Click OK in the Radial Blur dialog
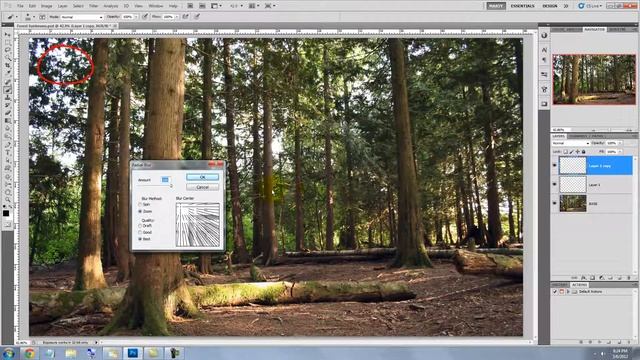Image resolution: width=640 pixels, height=360 pixels. coord(202,177)
